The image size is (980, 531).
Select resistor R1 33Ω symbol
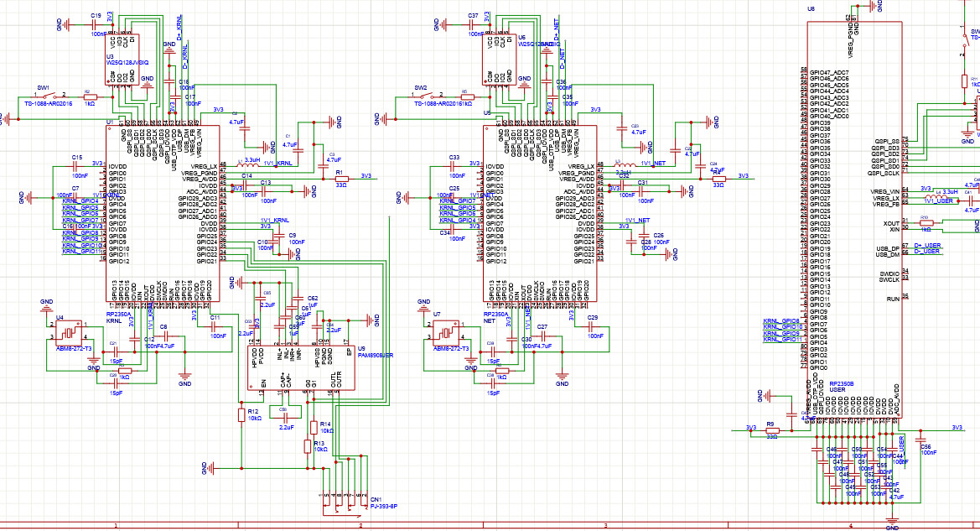[x=340, y=179]
